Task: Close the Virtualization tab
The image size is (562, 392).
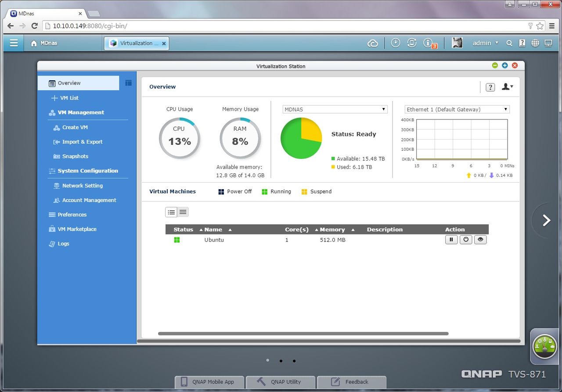Action: (x=164, y=43)
